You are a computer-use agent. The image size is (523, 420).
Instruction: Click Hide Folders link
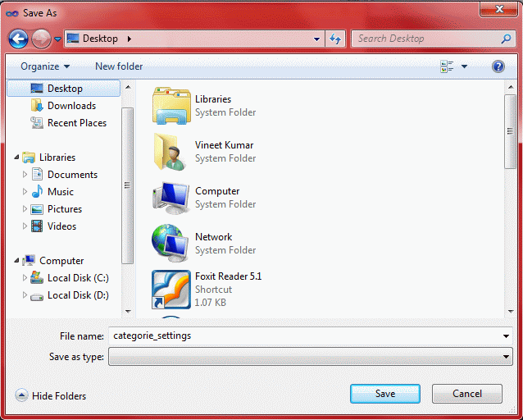coord(59,396)
